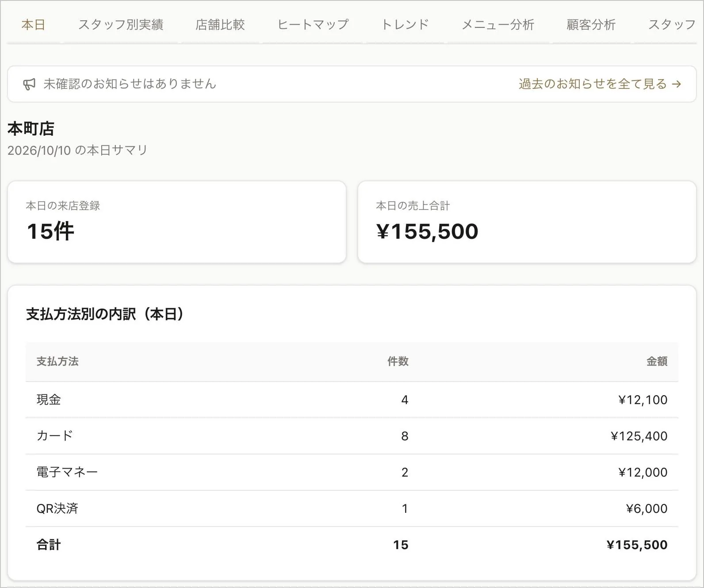This screenshot has width=704, height=588.
Task: Select the QR決済 row label
Action: point(57,508)
